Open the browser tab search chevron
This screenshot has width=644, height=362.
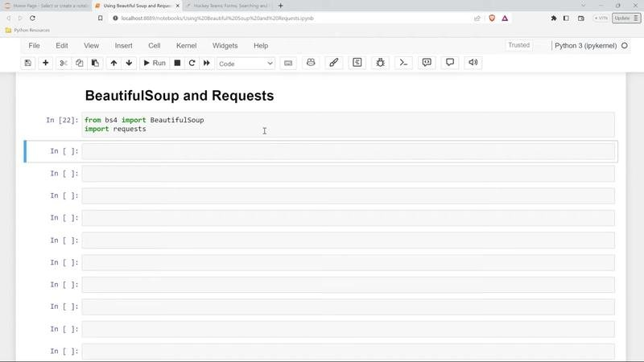coord(583,6)
